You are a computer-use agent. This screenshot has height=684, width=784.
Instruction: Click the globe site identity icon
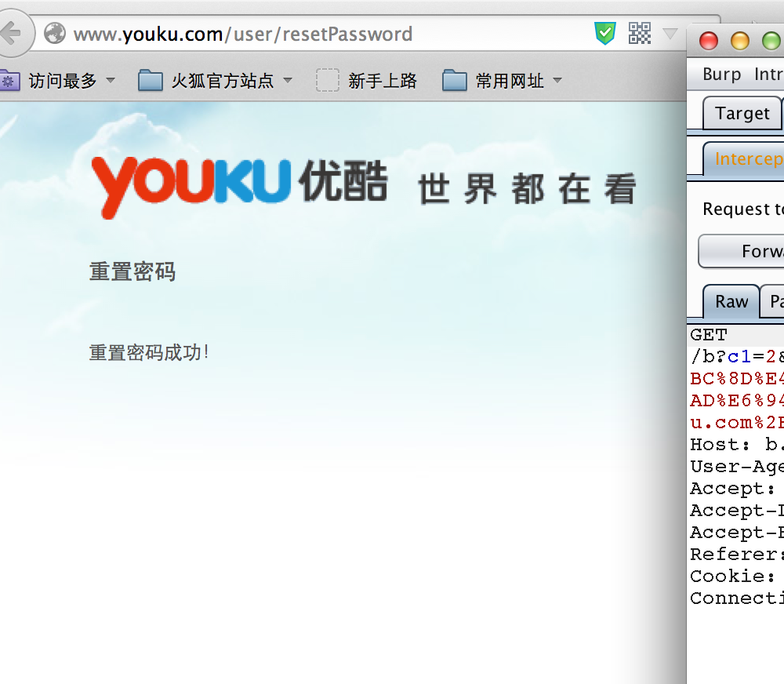(55, 34)
